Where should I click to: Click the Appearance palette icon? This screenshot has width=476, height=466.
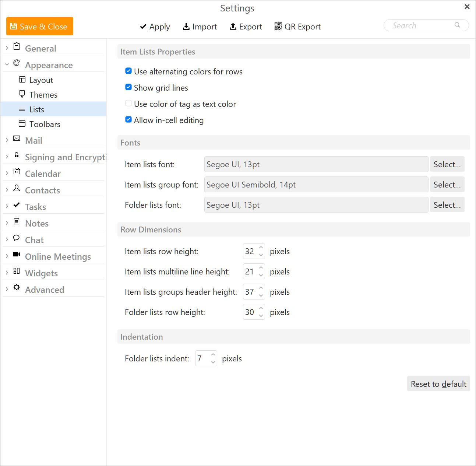17,63
